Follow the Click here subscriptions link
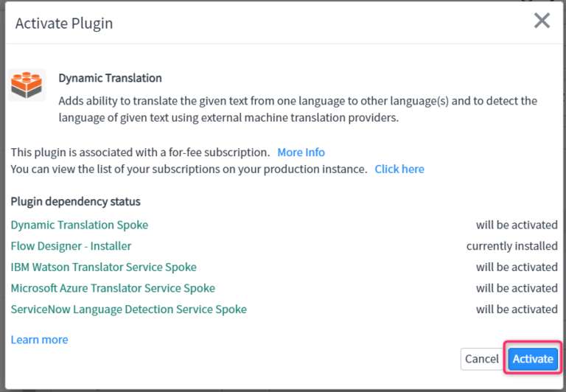Viewport: 566px width, 392px height. click(x=399, y=169)
